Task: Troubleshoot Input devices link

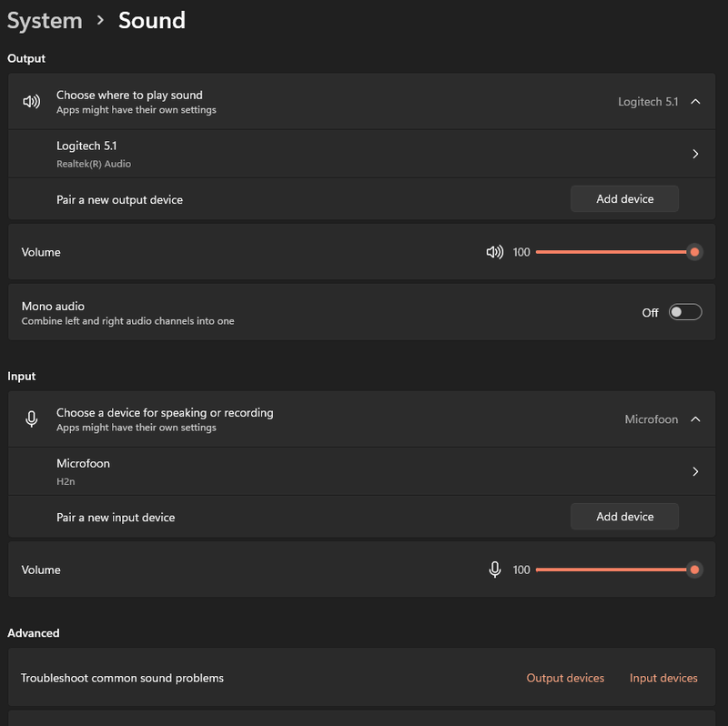Action: click(x=663, y=678)
